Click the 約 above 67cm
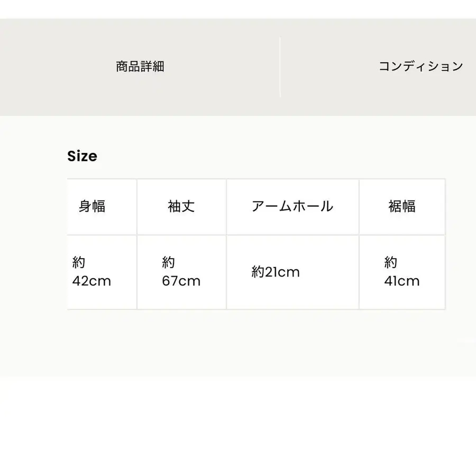 click(168, 263)
